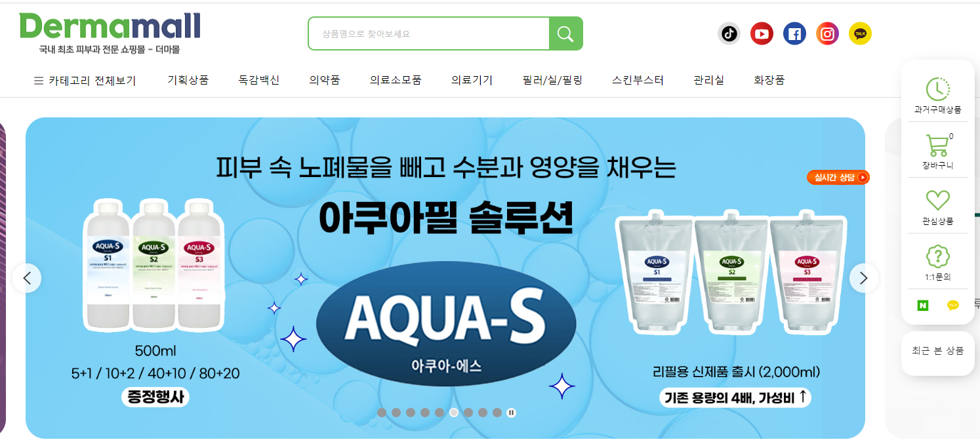Select the first banner pagination dot

[382, 413]
